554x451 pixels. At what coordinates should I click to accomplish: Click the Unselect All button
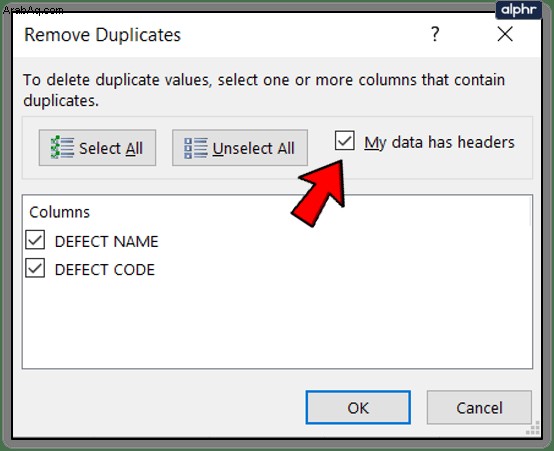(x=240, y=148)
